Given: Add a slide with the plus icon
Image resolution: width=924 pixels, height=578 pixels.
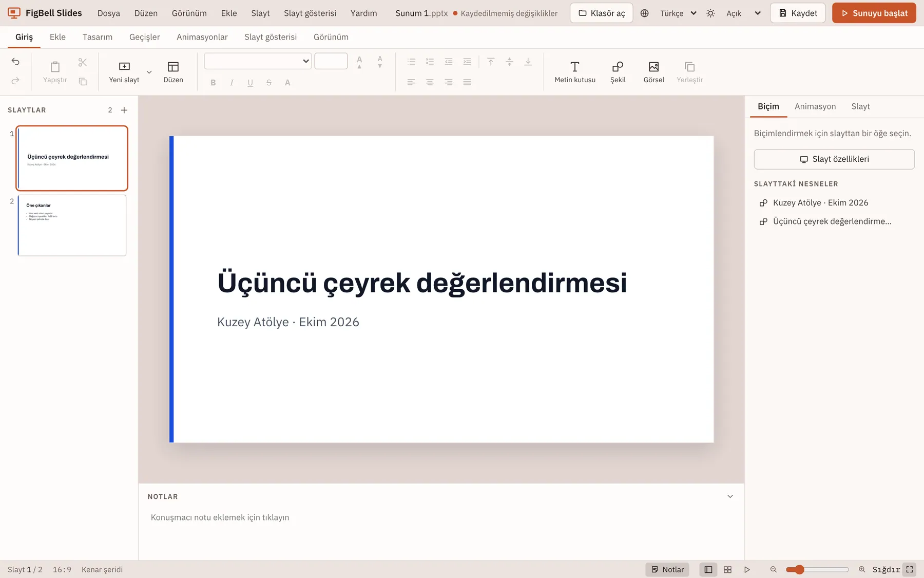Looking at the screenshot, I should [x=124, y=110].
